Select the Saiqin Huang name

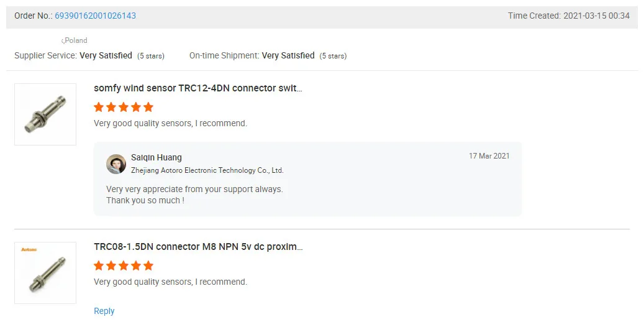[x=156, y=158]
